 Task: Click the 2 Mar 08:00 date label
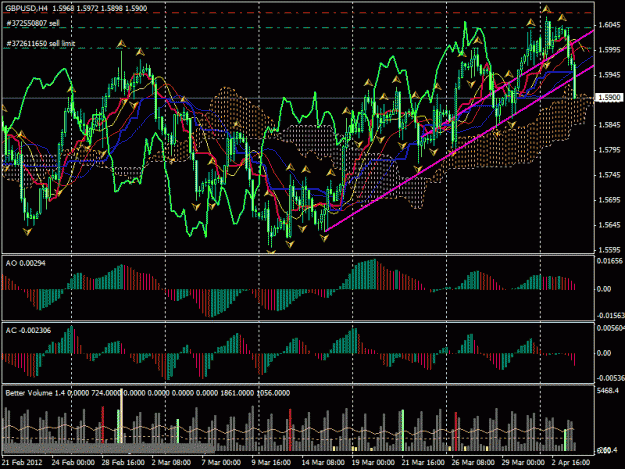coord(171,462)
